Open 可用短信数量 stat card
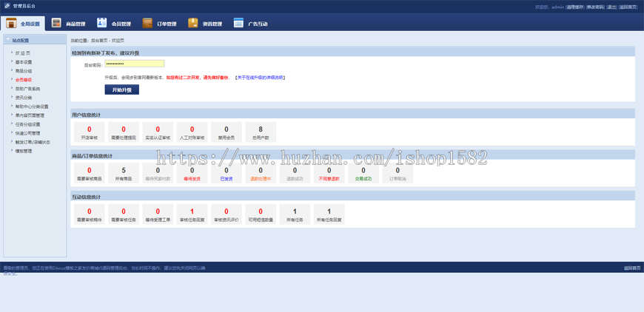The height and width of the screenshot is (312, 644). [261, 214]
